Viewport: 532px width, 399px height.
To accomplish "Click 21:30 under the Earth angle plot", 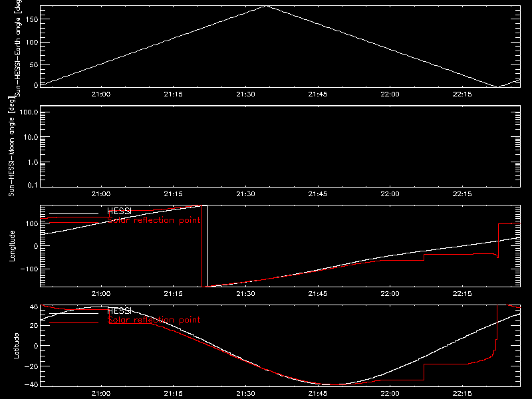I will (x=245, y=94).
